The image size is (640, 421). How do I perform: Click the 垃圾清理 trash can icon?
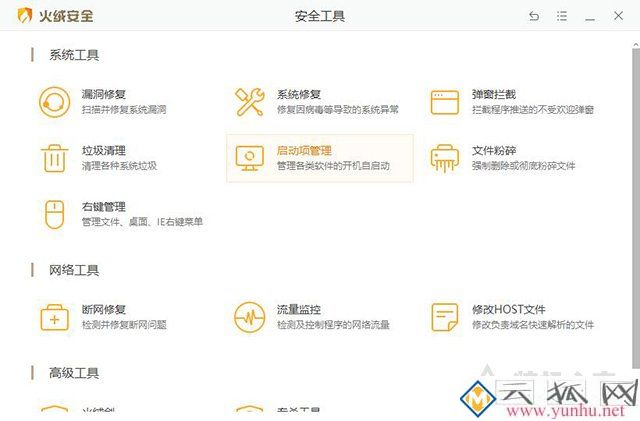pos(54,158)
